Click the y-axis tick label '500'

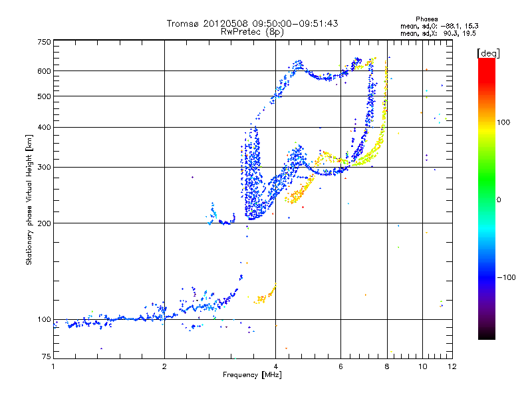44,96
